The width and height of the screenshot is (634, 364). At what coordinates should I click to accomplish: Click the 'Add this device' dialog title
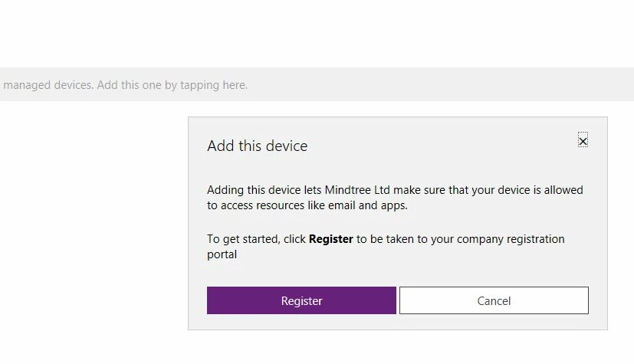[257, 146]
